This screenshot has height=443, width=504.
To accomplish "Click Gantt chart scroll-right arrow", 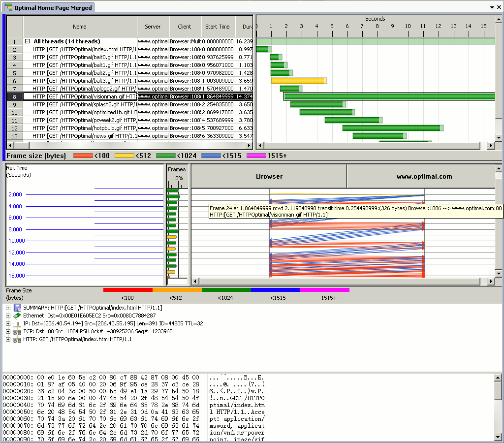I will (491, 145).
